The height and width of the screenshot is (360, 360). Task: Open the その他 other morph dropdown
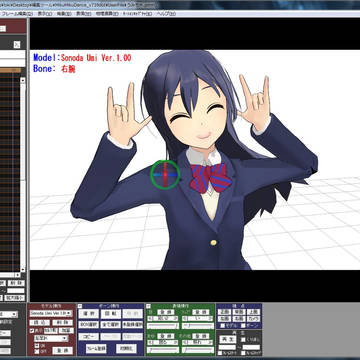pos(197,342)
